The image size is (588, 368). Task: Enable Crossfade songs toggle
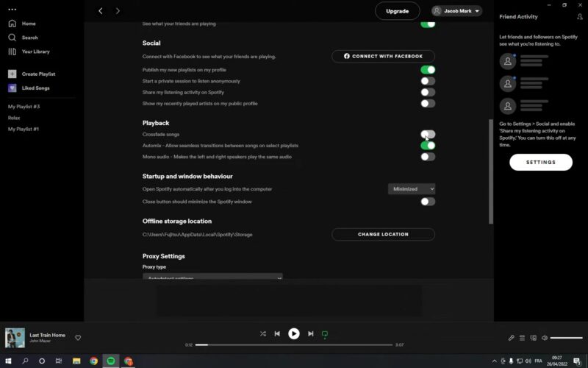[x=428, y=134]
